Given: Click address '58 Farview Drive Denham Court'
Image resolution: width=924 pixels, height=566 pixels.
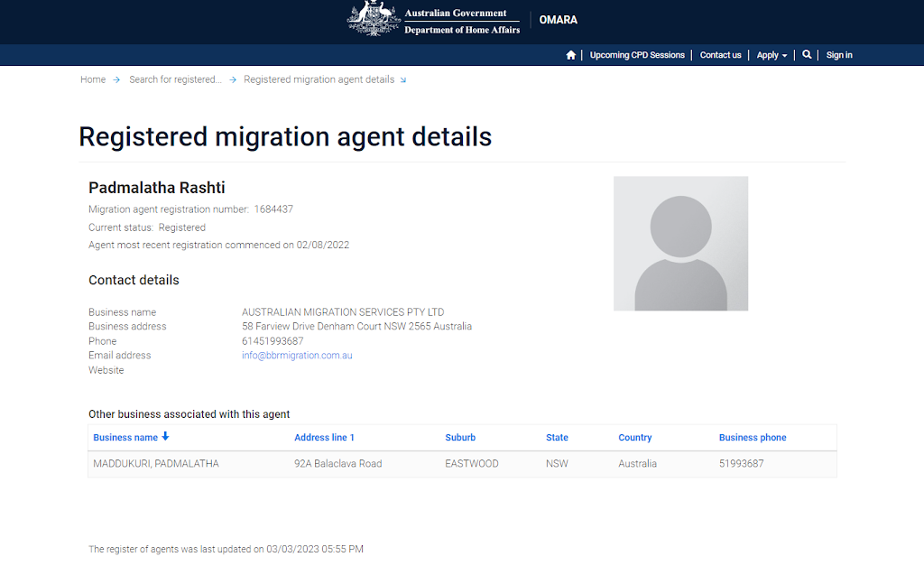Looking at the screenshot, I should click(x=311, y=327).
